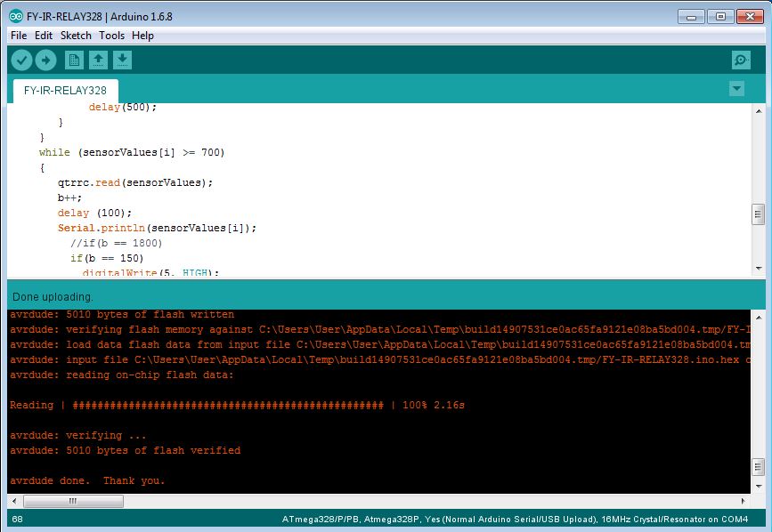Viewport: 772px width, 532px height.
Task: Click the Arduino logo in title bar
Action: coord(16,16)
